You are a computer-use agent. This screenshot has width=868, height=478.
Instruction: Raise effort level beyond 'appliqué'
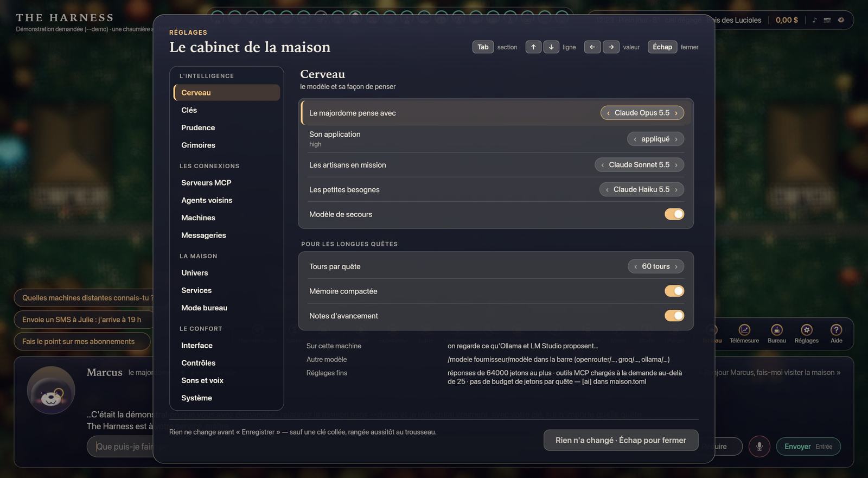(x=676, y=139)
